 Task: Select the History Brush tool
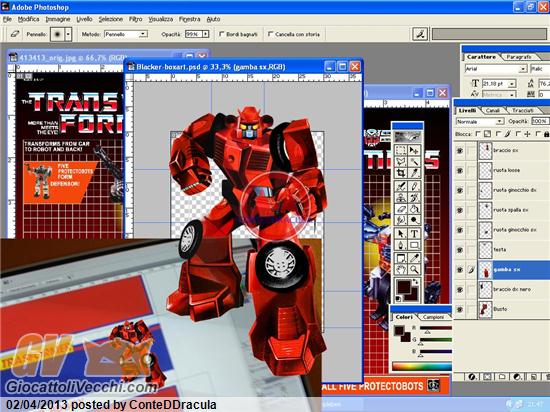414,197
